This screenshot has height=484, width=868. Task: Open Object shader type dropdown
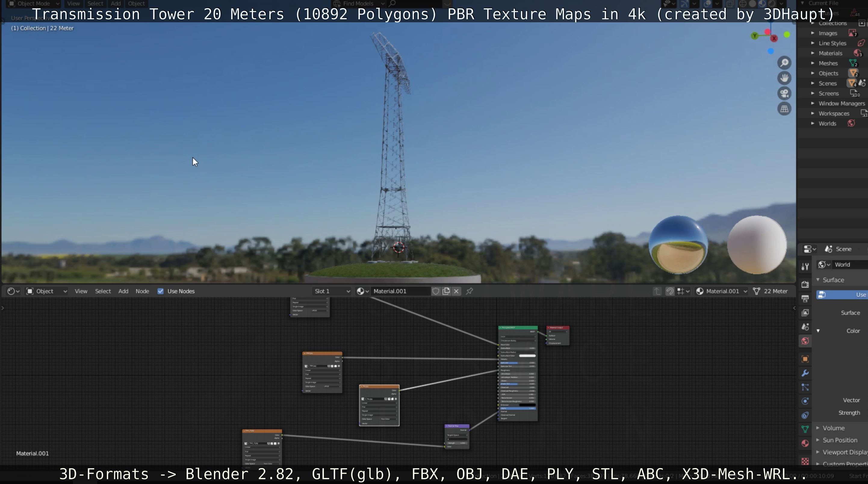pos(47,291)
